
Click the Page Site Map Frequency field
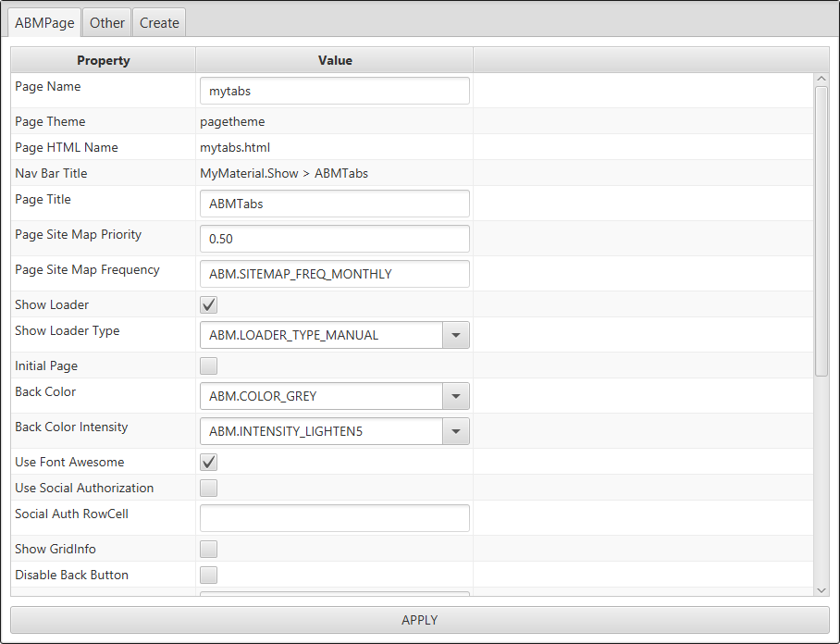pyautogui.click(x=334, y=274)
